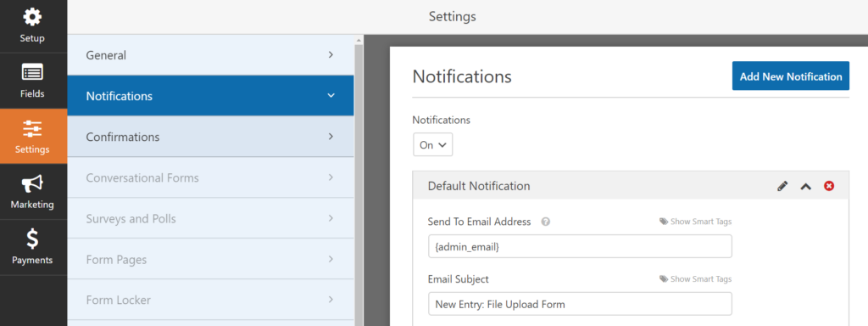Click the Email Subject input field

[x=580, y=304]
